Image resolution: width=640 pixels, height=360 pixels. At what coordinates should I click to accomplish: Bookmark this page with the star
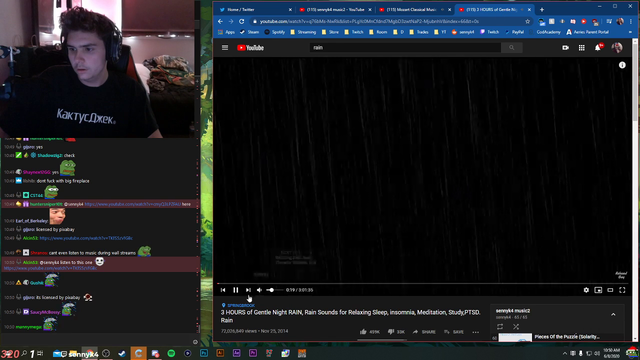[x=527, y=21]
